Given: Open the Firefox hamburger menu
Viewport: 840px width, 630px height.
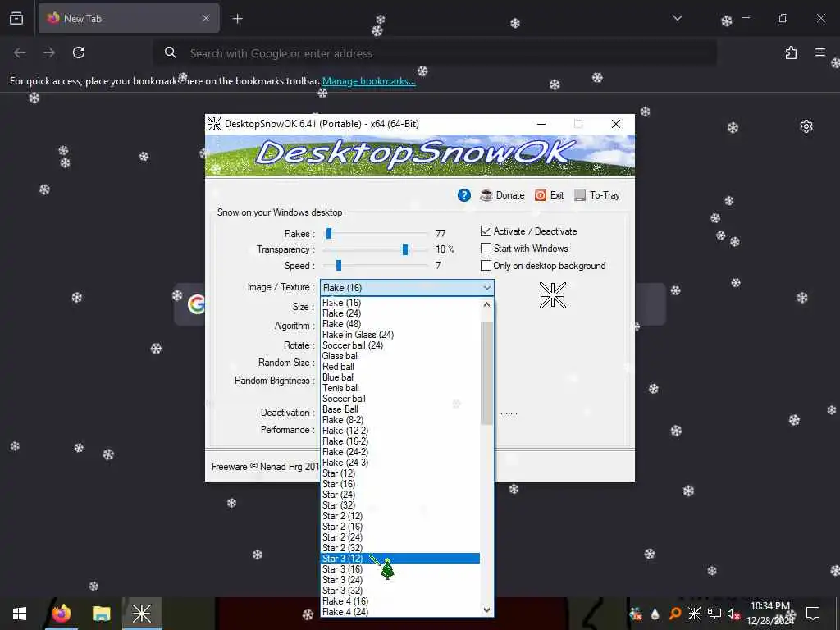Looking at the screenshot, I should 819,52.
